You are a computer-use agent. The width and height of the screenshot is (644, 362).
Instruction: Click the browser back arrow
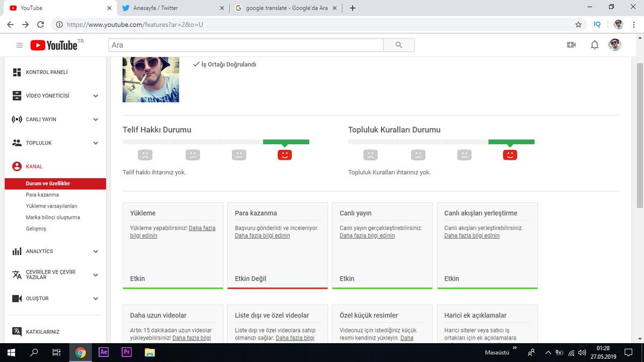tap(11, 25)
